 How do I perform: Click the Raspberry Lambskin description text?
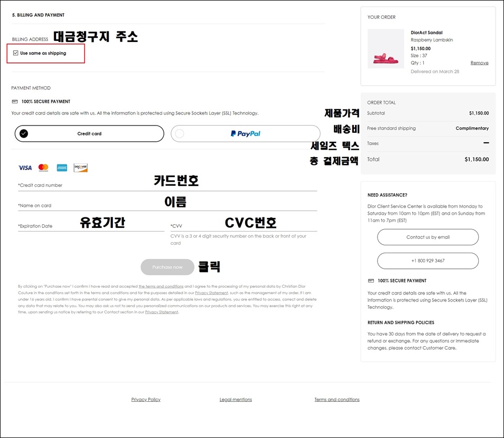[432, 40]
